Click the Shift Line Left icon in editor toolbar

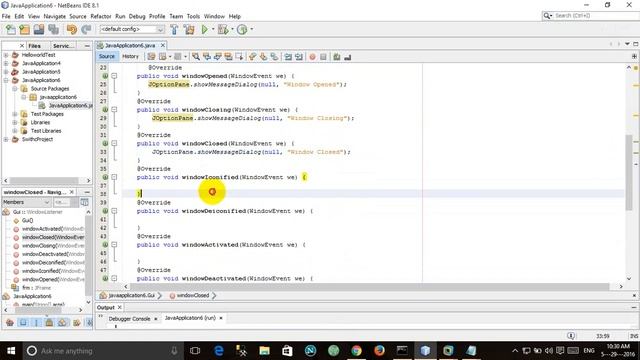288,57
